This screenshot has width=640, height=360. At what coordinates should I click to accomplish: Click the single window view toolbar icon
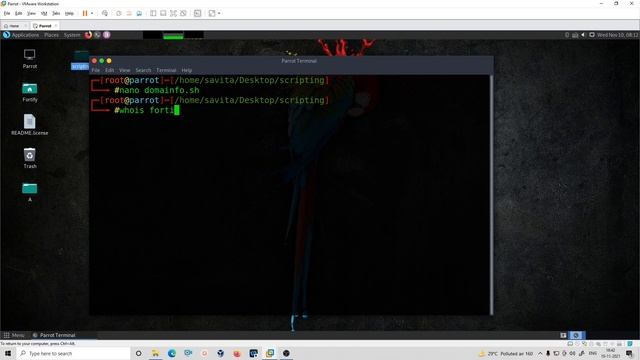(x=163, y=13)
